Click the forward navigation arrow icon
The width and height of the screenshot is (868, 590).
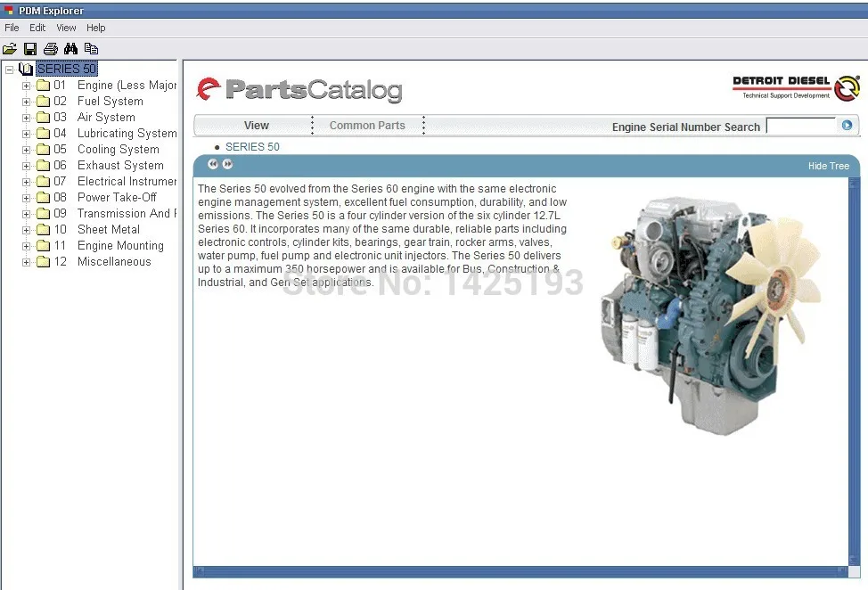pyautogui.click(x=227, y=164)
